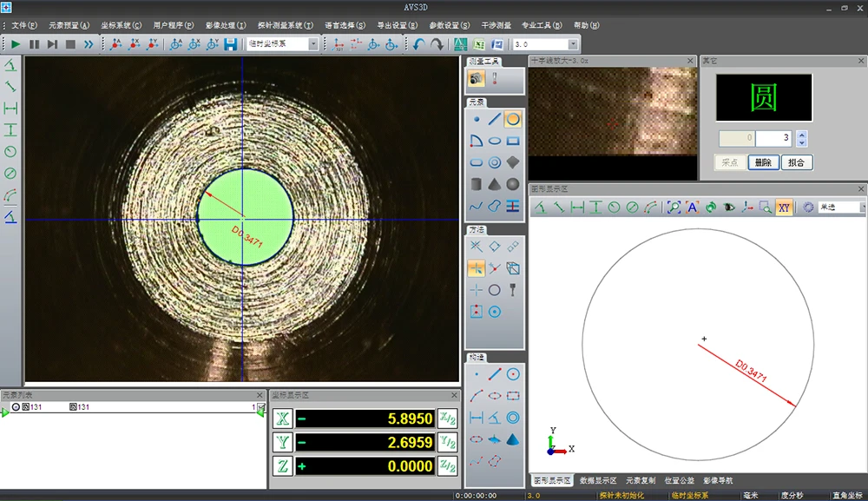Click the blue Save disk icon
This screenshot has height=501, width=868.
pyautogui.click(x=231, y=44)
